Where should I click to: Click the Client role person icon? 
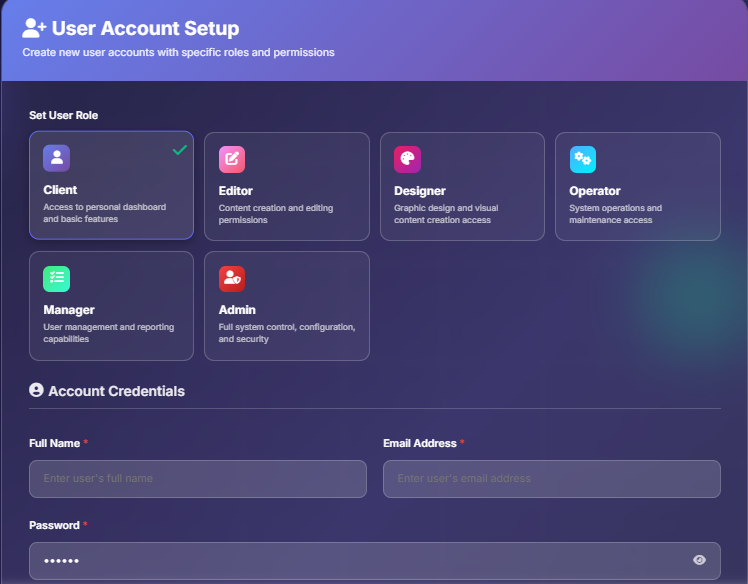[56, 158]
